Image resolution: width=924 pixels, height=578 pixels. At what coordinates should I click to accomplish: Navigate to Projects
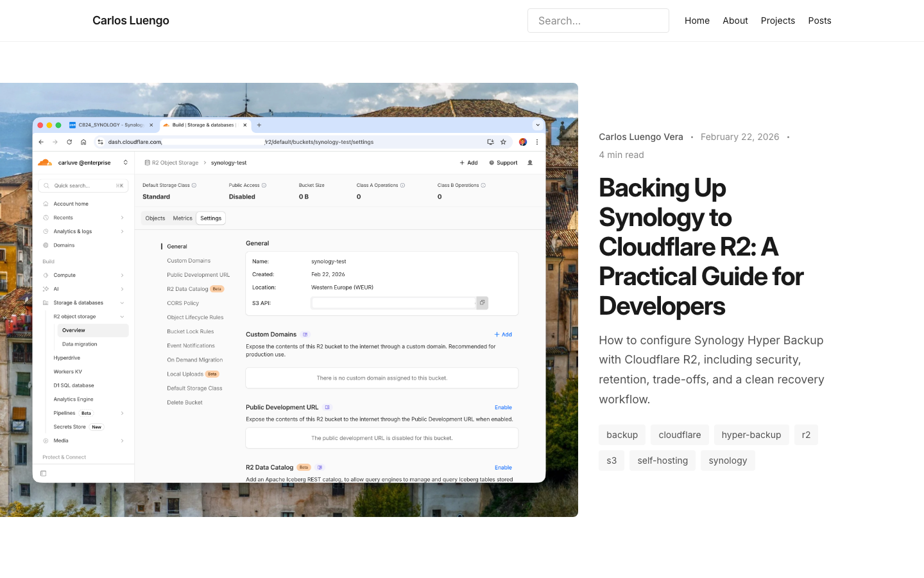pos(778,21)
